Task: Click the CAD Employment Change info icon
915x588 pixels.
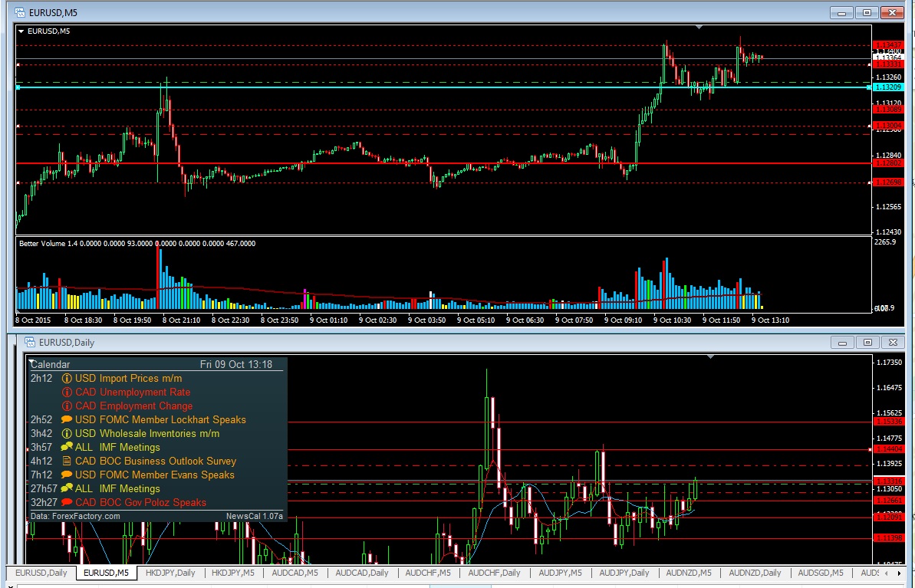Action: [x=67, y=406]
